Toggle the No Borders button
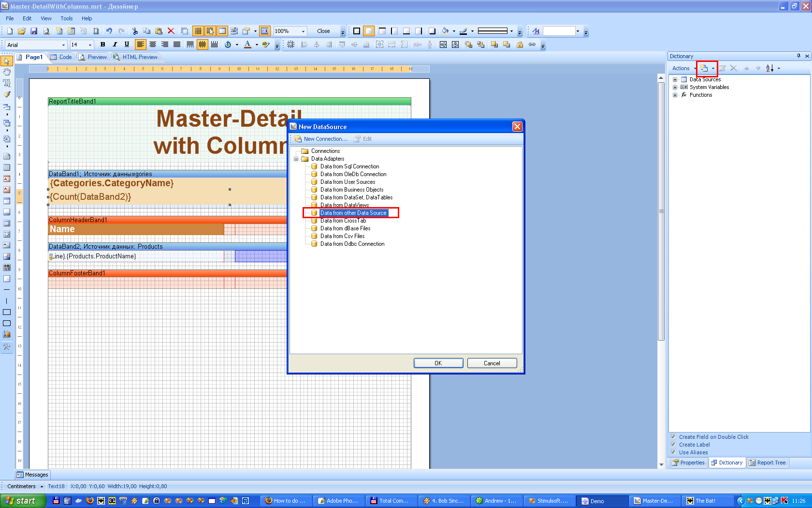Screen dimensions: 812x508 pyautogui.click(x=369, y=31)
